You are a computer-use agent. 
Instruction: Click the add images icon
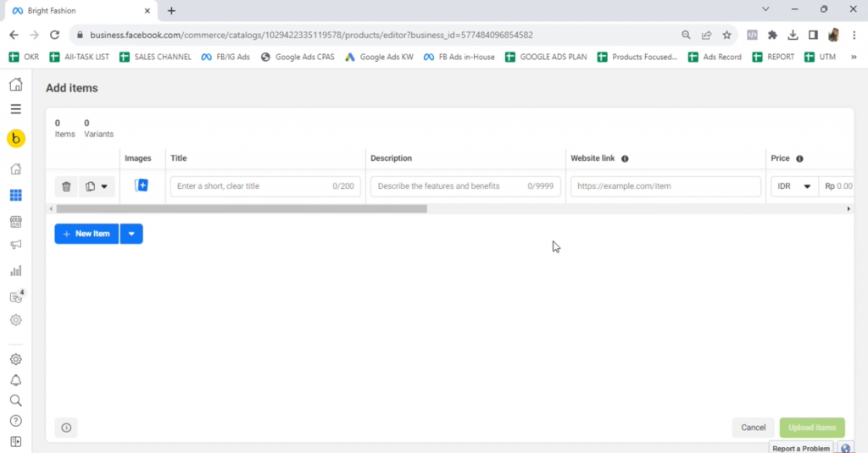(142, 185)
